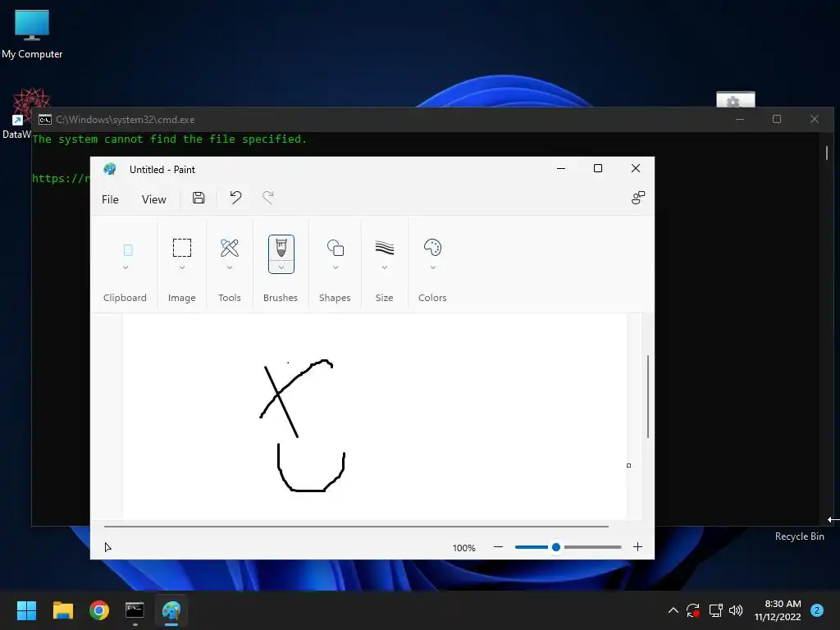Click the Recycle Bin label on desktop
Viewport: 840px width, 630px height.
[x=799, y=536]
